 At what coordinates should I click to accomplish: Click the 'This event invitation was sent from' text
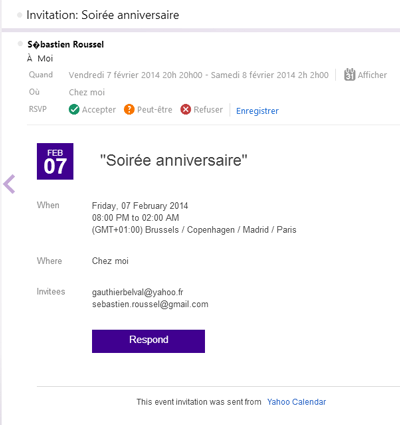coord(199,402)
